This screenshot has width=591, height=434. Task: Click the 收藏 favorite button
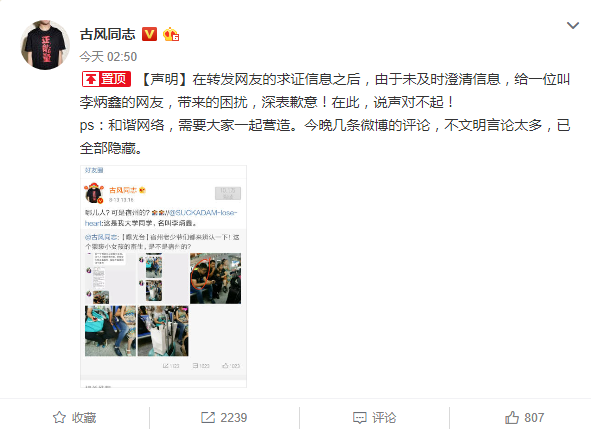tap(75, 417)
